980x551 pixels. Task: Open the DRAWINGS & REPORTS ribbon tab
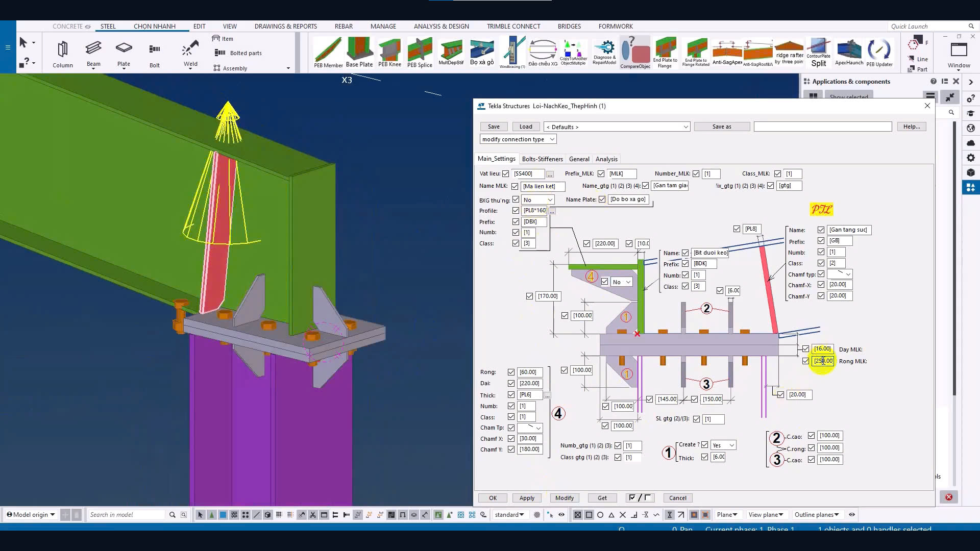pos(286,27)
